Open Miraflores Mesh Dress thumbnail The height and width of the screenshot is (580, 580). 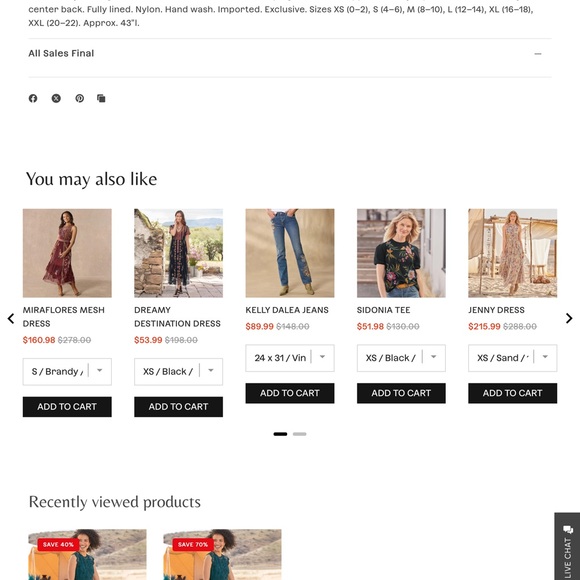point(67,253)
